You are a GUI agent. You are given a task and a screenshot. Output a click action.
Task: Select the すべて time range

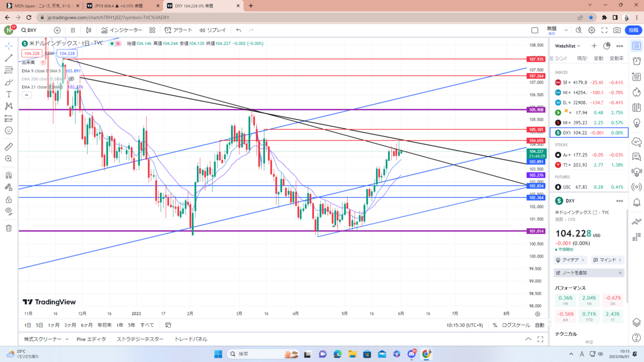[x=147, y=325]
